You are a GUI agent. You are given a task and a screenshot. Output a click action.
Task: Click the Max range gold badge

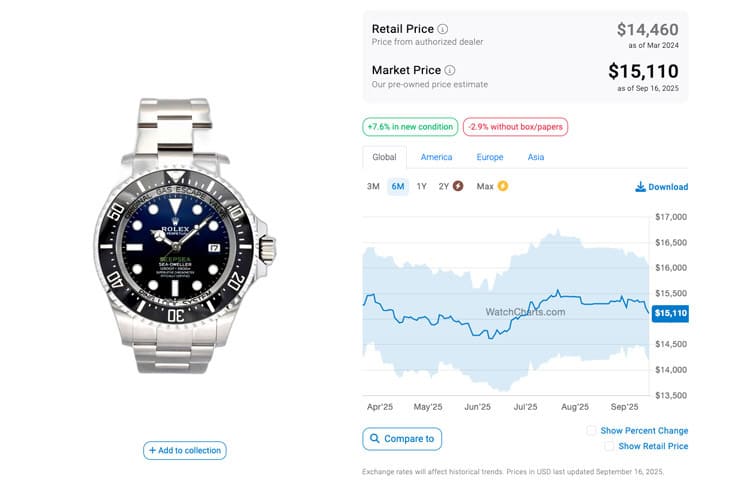[x=503, y=186]
